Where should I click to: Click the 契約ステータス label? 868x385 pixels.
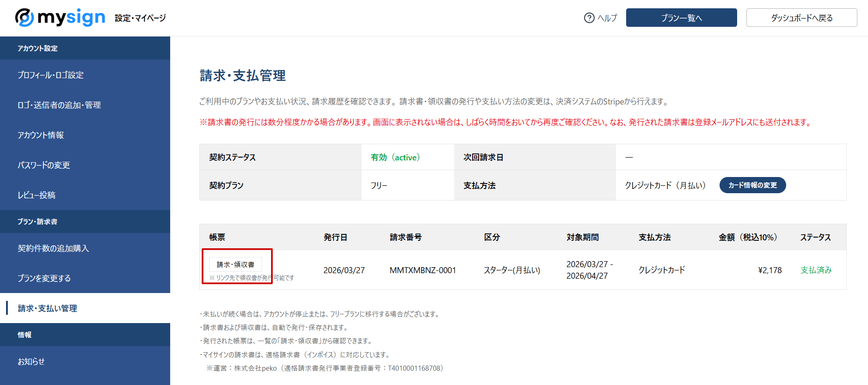(x=232, y=157)
